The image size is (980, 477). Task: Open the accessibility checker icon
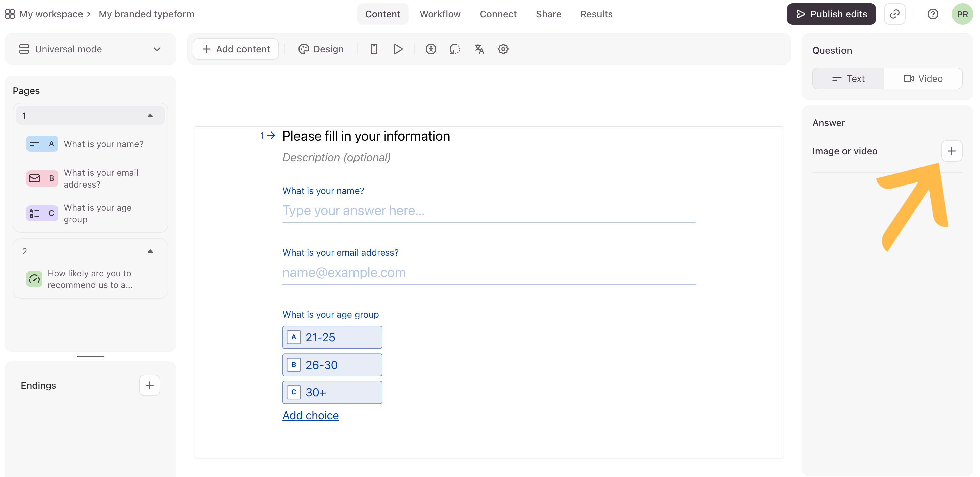pos(431,49)
